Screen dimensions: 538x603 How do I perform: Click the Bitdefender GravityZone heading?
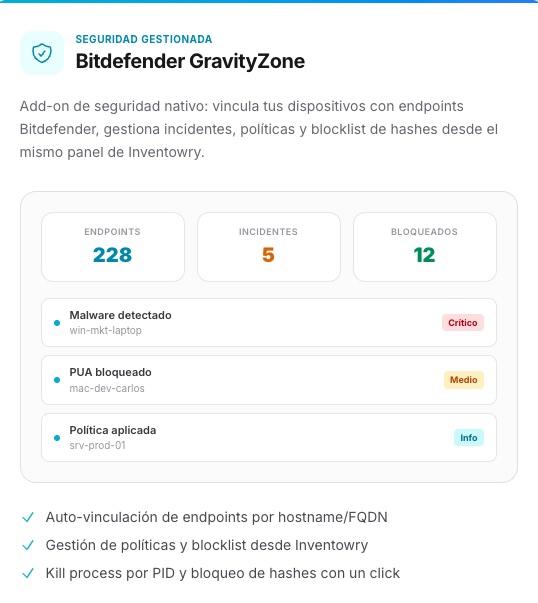coord(190,61)
